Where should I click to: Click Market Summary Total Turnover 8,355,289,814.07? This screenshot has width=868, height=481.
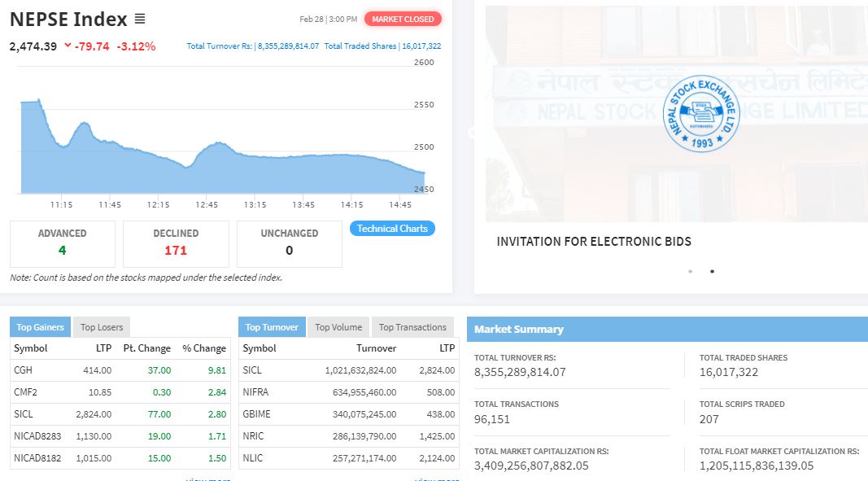pos(520,373)
